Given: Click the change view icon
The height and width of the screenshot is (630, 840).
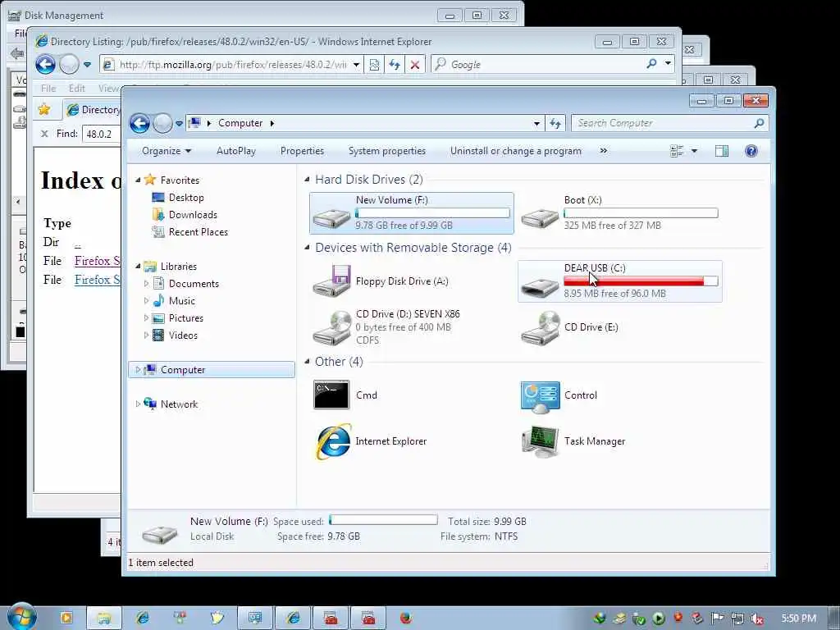Looking at the screenshot, I should pyautogui.click(x=677, y=151).
